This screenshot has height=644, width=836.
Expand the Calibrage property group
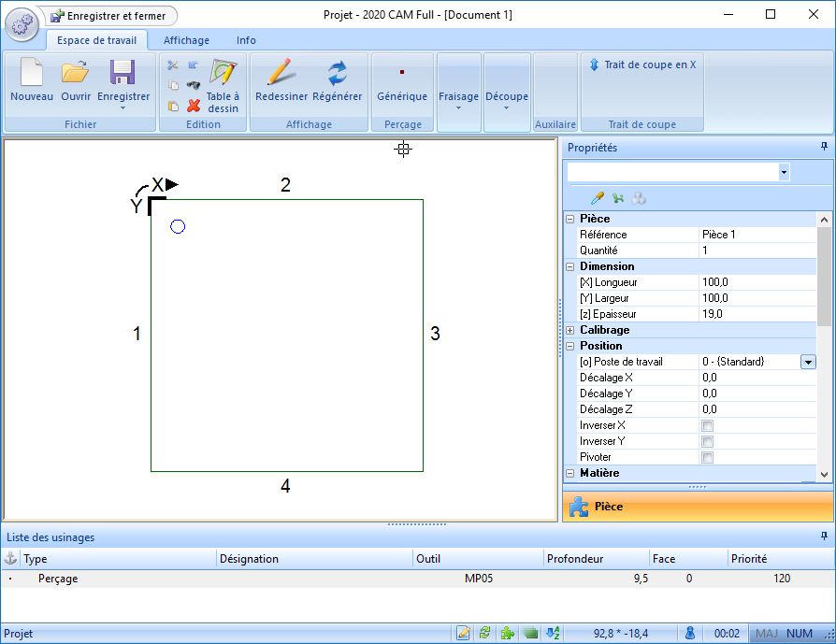pos(570,330)
